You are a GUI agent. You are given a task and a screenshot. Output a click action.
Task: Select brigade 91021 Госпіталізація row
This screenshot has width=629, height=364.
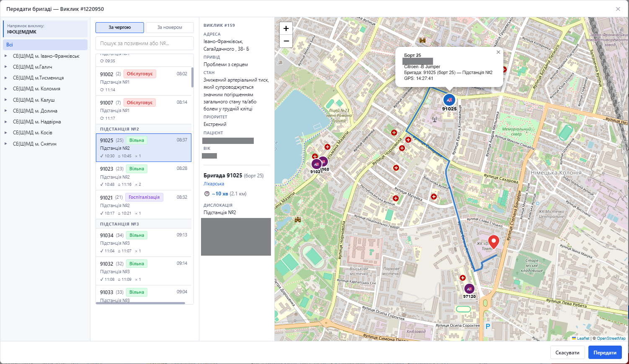tap(144, 205)
